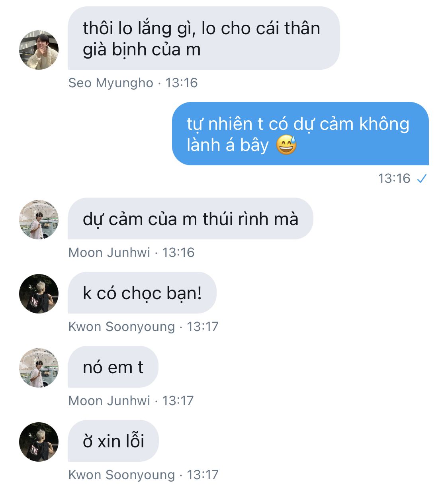Click the blue read checkmark icon
This screenshot has width=448, height=486.
[421, 179]
